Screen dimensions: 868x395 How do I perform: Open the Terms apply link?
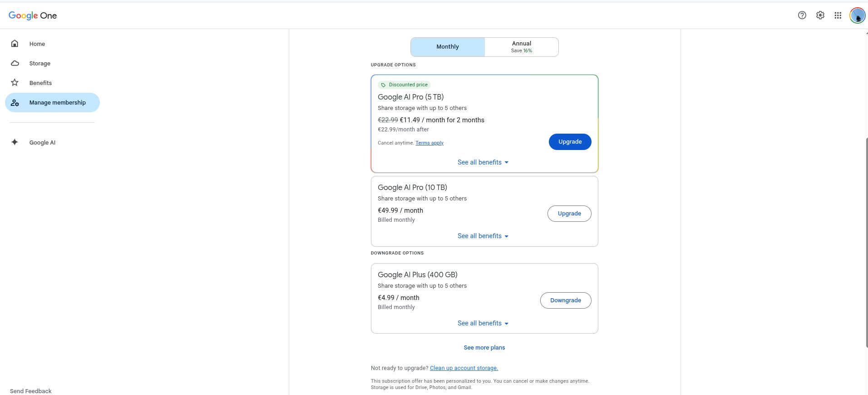pos(429,143)
